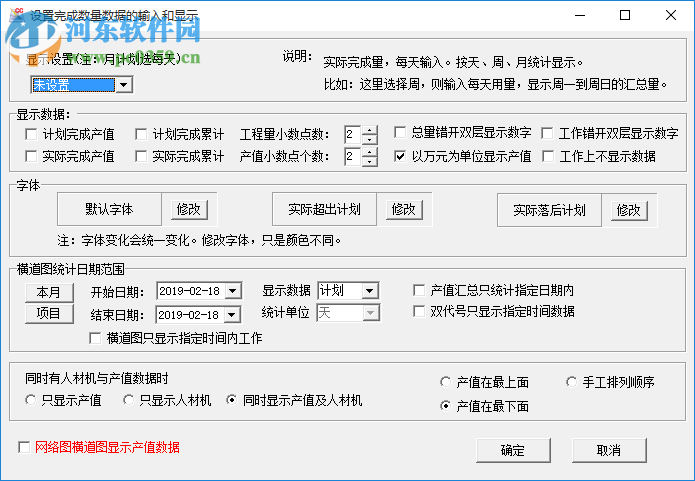695x481 pixels.
Task: Click 修改 next to 默认字体
Action: [189, 209]
